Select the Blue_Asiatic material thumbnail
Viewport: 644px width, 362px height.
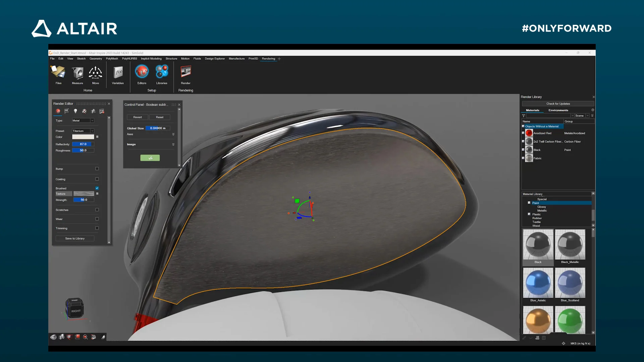pos(538,283)
